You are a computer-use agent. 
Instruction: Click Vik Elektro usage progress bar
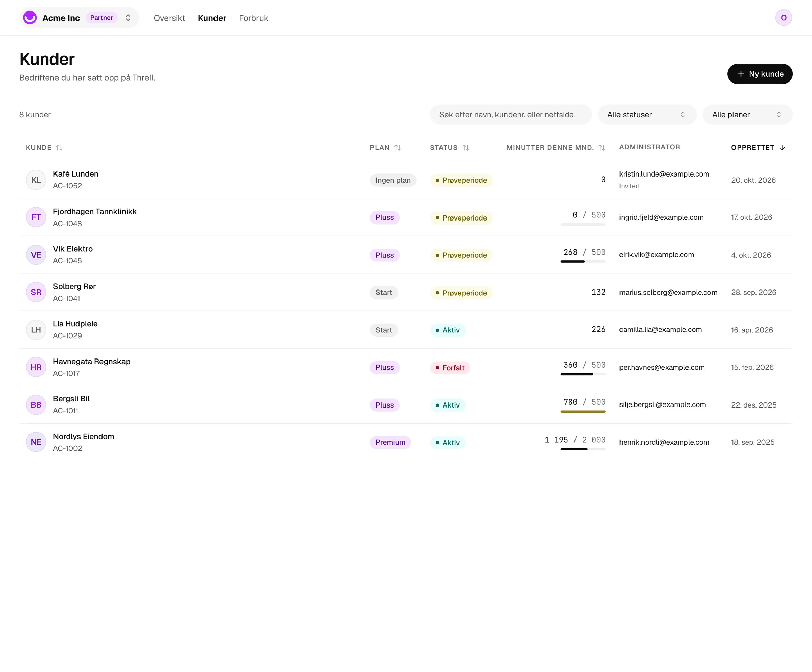click(x=583, y=262)
